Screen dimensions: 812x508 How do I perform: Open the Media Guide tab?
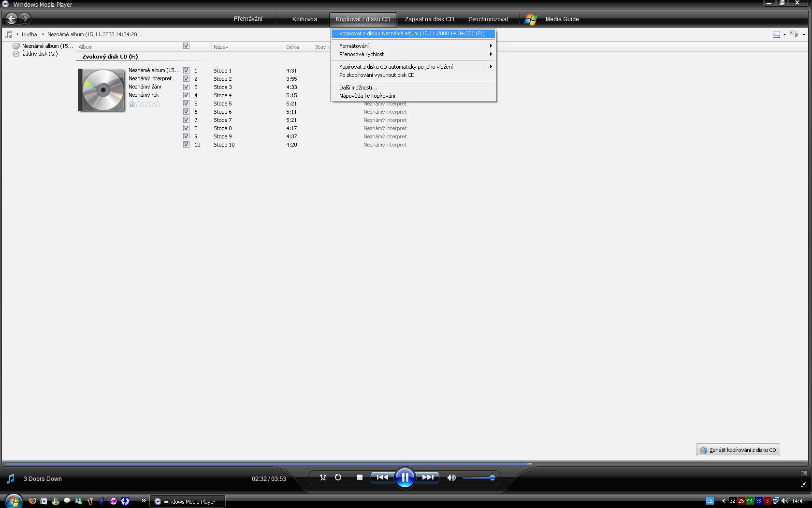coord(562,19)
